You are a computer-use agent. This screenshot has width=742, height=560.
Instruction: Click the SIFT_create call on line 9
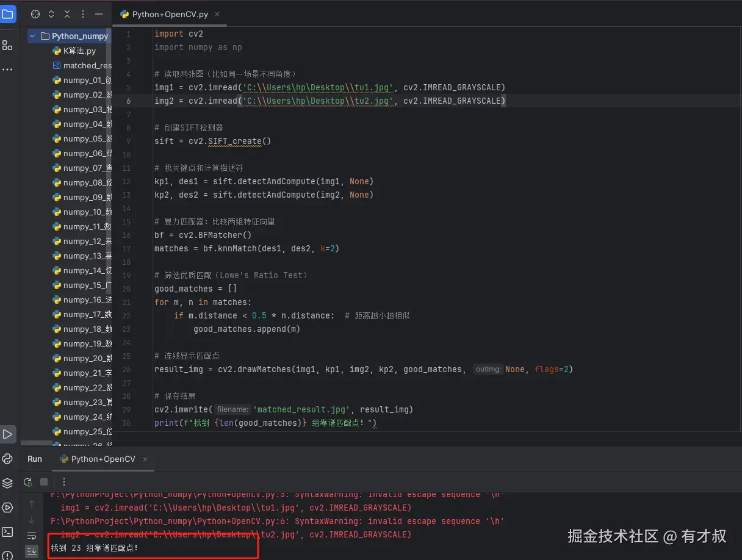coord(234,141)
